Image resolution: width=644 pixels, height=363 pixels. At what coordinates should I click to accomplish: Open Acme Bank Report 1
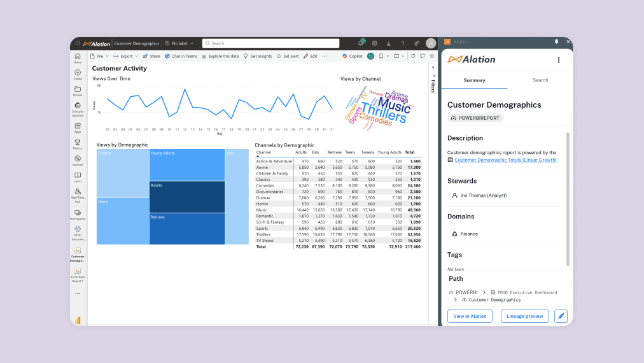(x=78, y=275)
